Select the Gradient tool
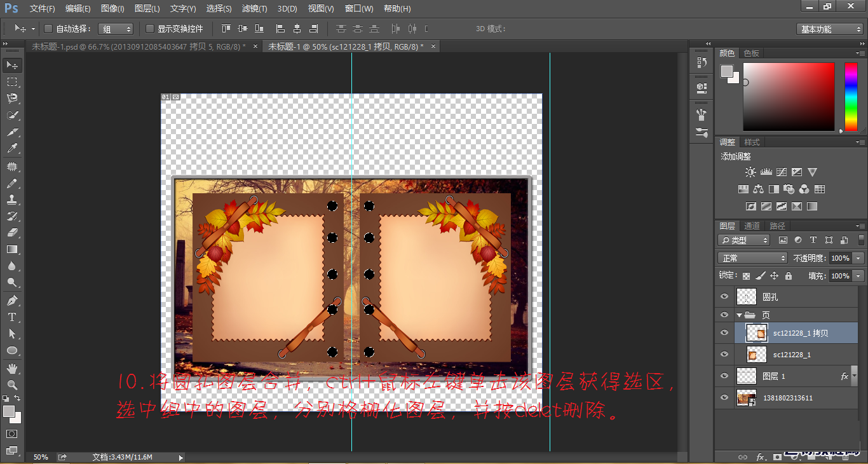 click(12, 249)
